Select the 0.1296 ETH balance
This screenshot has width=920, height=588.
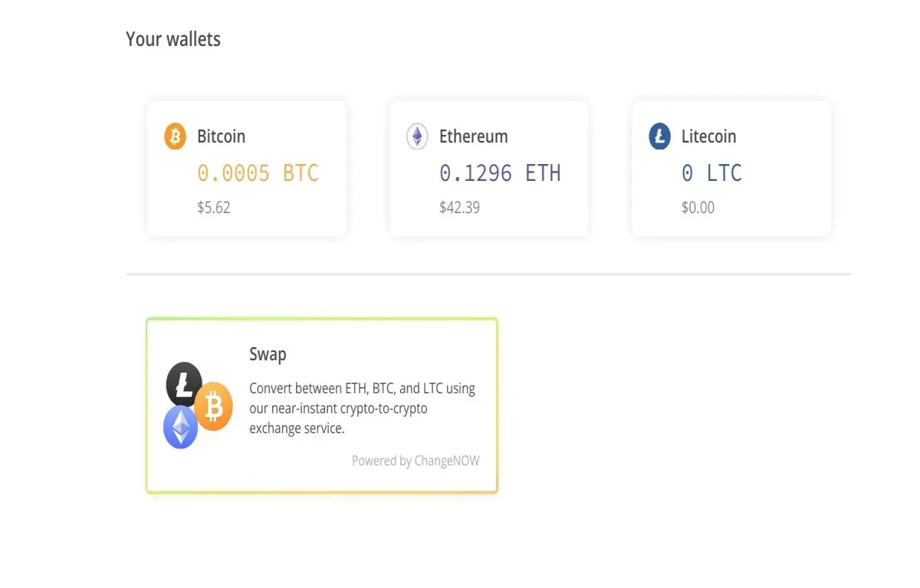(500, 173)
